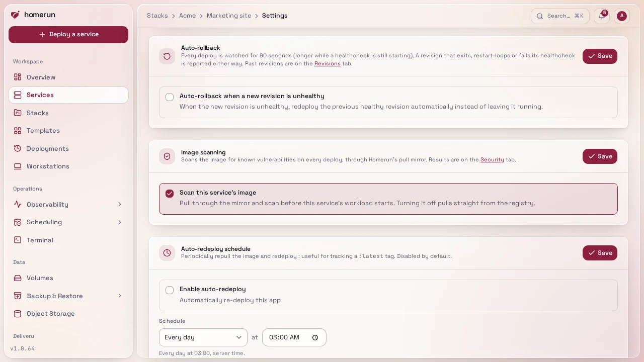This screenshot has width=644, height=362.
Task: Expand the Scheduling menu
Action: tap(68, 222)
